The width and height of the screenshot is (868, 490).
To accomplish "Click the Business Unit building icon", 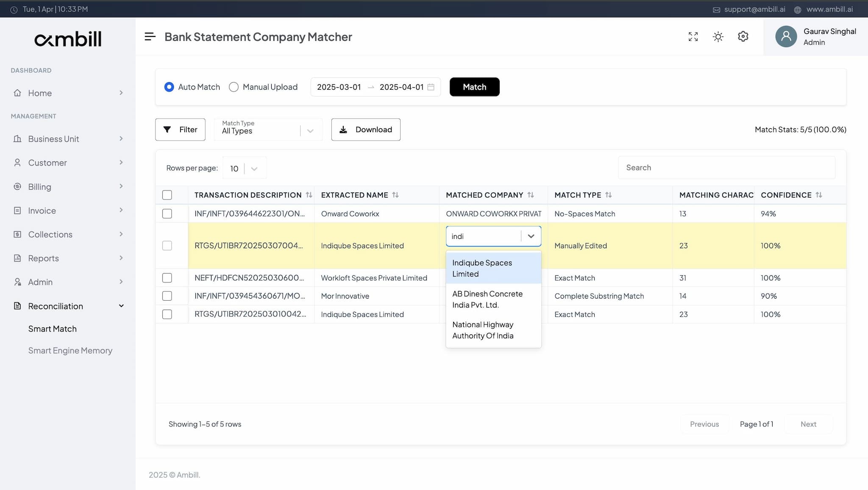I will click(x=17, y=138).
